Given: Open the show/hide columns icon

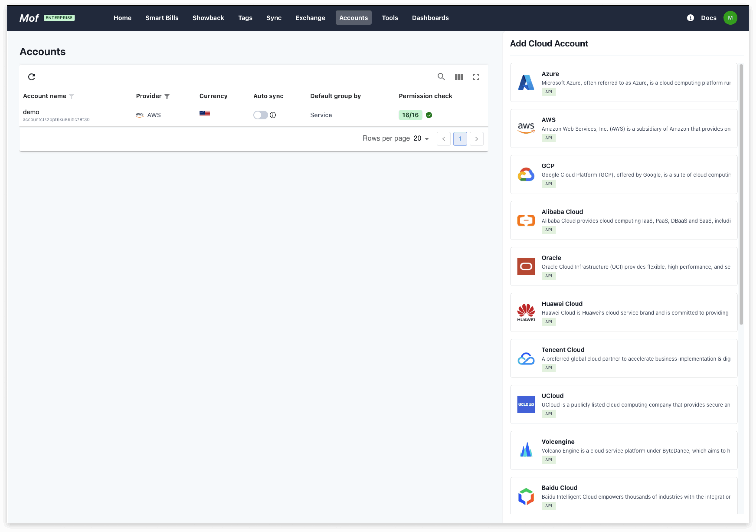Looking at the screenshot, I should [x=459, y=77].
